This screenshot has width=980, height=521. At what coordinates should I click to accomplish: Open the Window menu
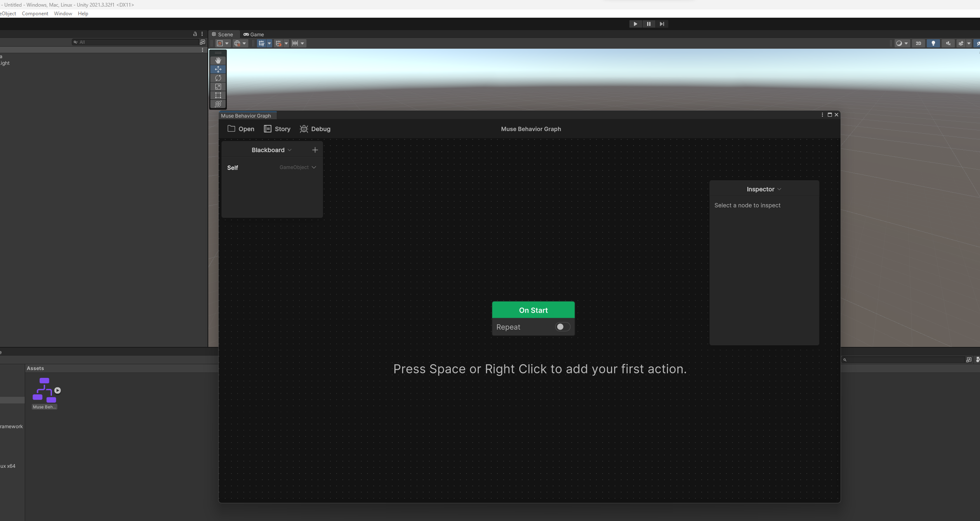pyautogui.click(x=63, y=14)
